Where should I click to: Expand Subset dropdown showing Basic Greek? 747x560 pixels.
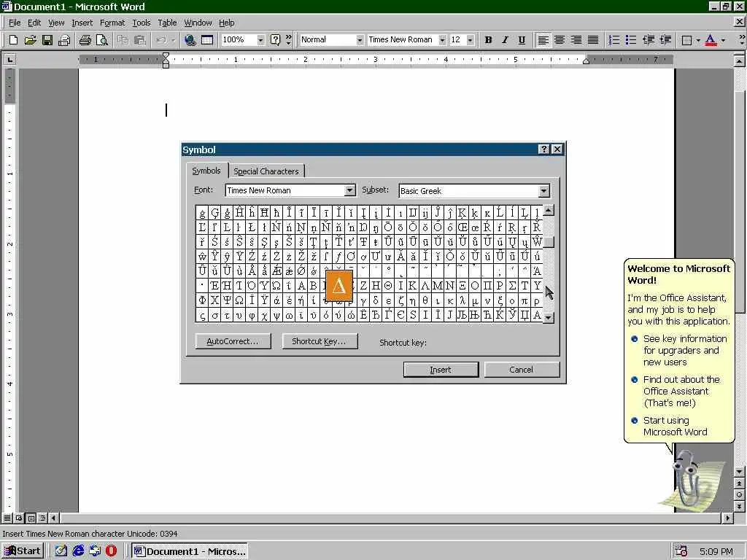(x=543, y=191)
